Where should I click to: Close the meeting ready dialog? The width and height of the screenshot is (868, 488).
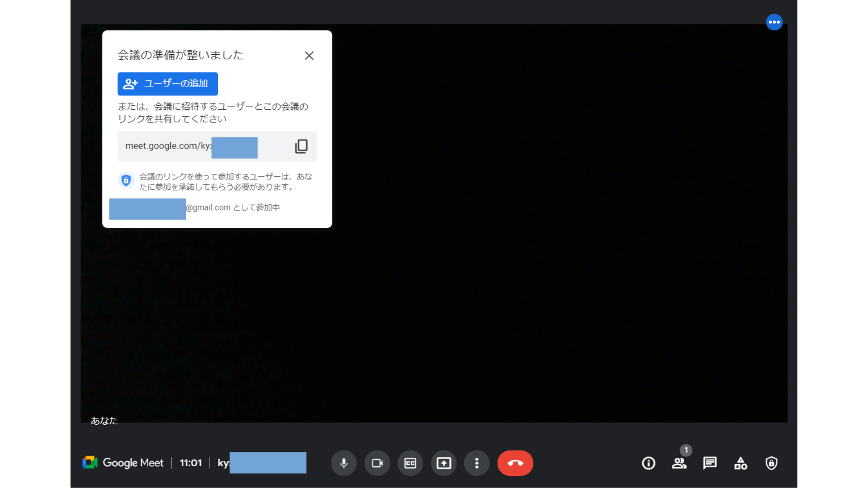(309, 55)
